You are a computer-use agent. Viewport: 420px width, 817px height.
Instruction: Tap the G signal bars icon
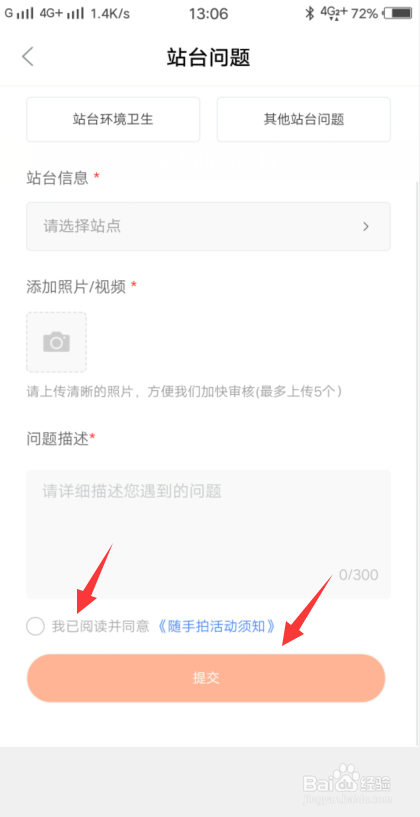coord(19,14)
